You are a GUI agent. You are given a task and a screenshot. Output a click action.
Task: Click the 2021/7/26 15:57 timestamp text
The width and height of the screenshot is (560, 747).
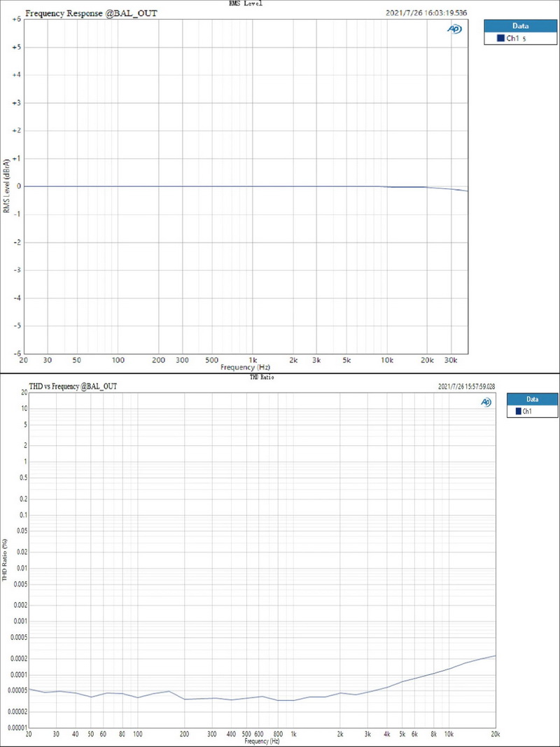[465, 386]
